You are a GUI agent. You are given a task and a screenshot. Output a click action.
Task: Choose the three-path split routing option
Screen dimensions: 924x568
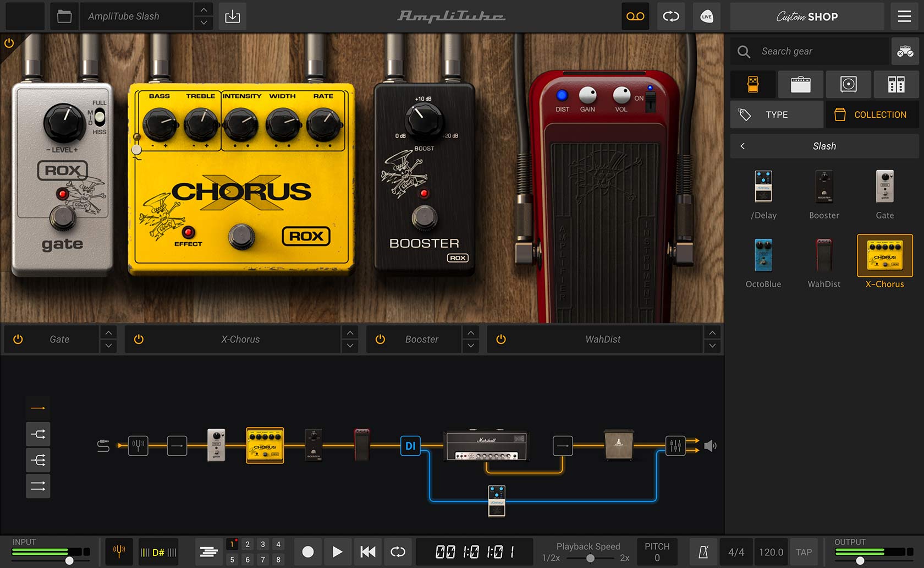click(38, 460)
